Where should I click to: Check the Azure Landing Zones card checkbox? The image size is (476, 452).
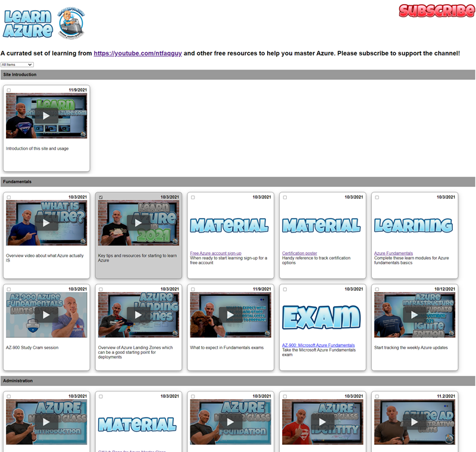pos(101,290)
